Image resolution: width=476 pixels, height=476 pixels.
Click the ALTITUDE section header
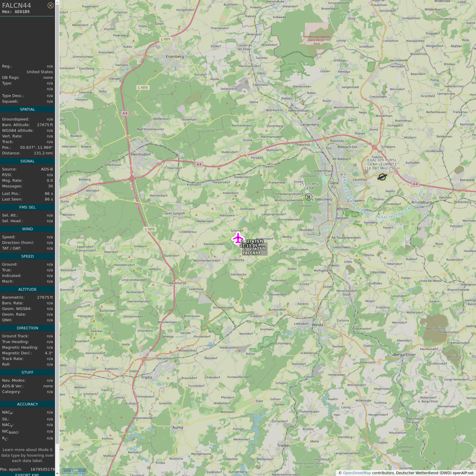point(27,289)
